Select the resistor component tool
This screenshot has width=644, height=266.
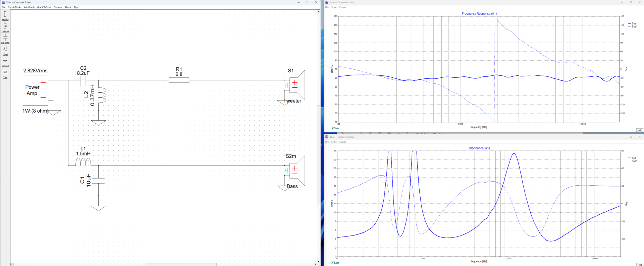tap(5, 15)
